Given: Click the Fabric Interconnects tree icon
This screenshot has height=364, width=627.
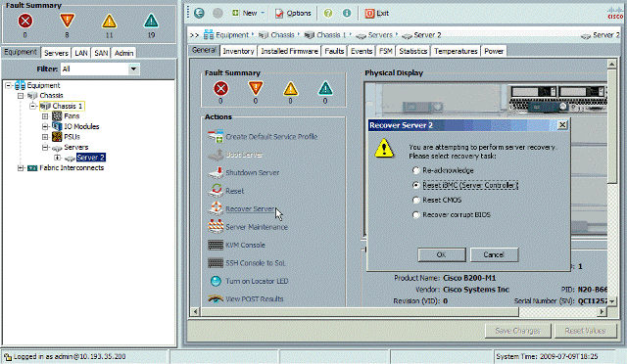Looking at the screenshot, I should 32,168.
